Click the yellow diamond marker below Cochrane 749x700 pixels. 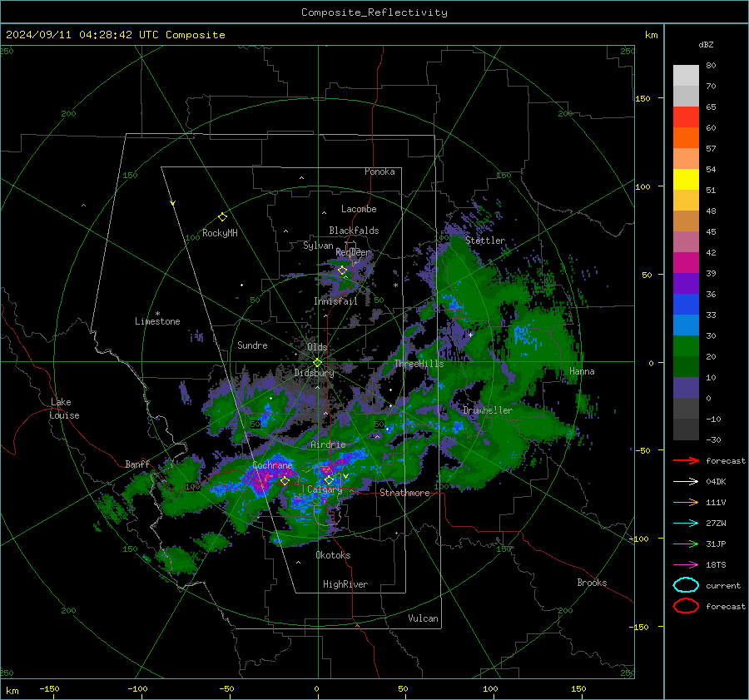tap(285, 481)
